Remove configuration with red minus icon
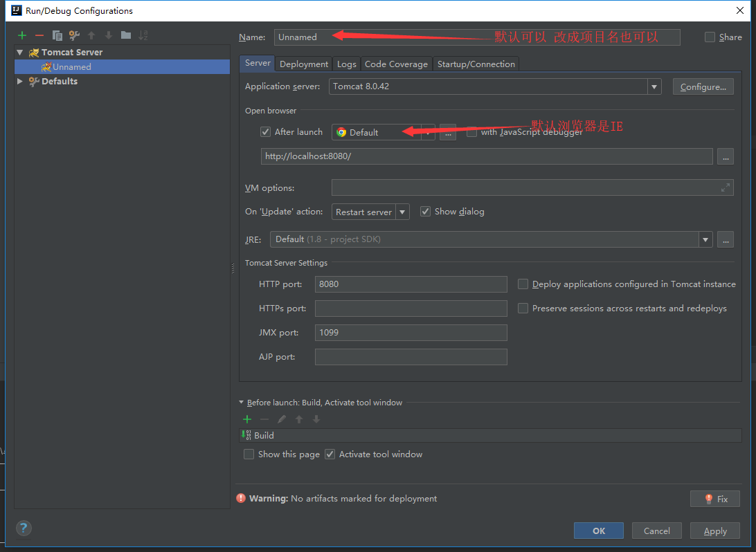 coord(39,35)
